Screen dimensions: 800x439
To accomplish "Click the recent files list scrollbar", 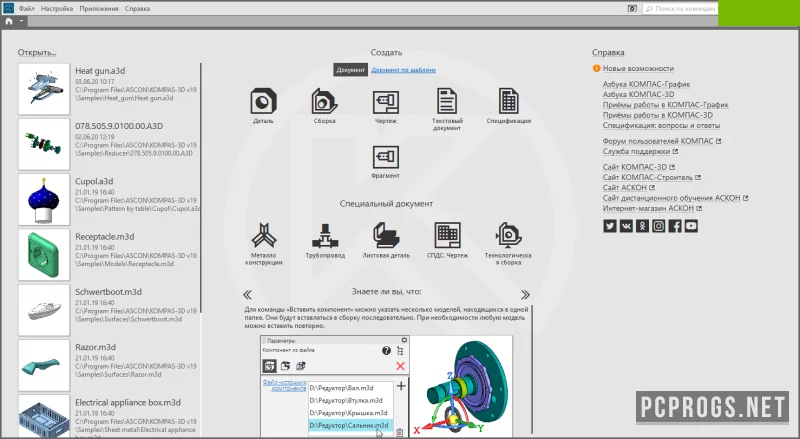I will tap(201, 188).
